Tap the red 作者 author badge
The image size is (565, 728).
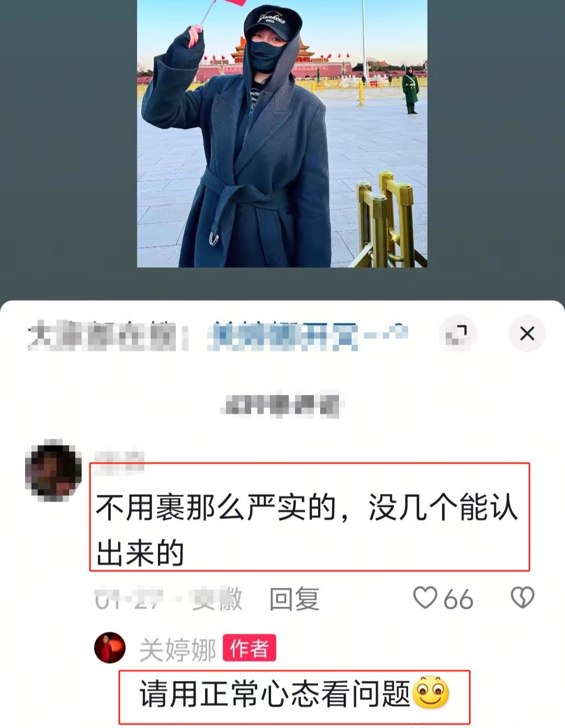[x=250, y=649]
